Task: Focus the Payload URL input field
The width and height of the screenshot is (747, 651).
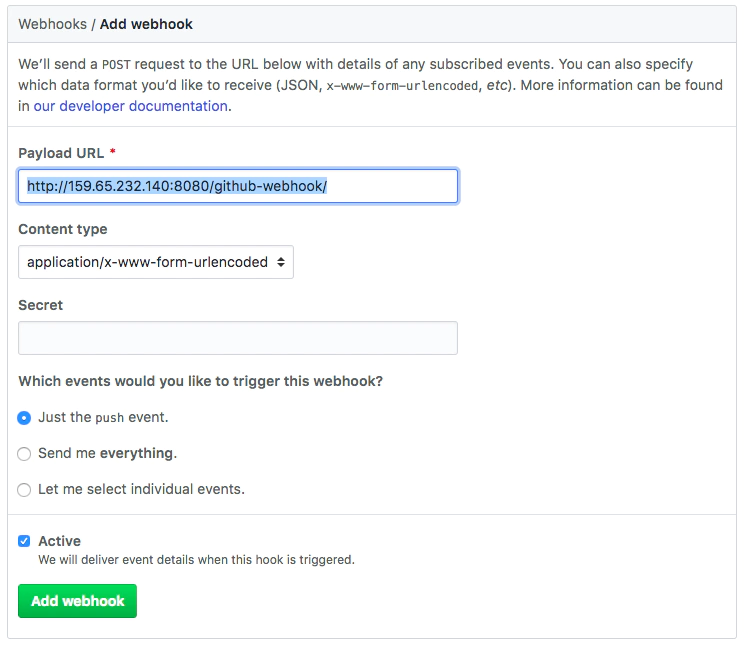Action: pos(238,186)
